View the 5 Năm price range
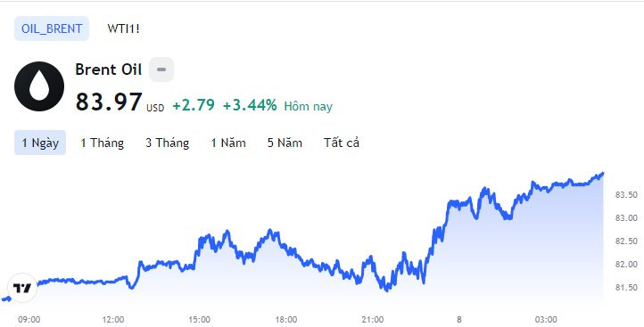Image resolution: width=644 pixels, height=327 pixels. tap(285, 143)
